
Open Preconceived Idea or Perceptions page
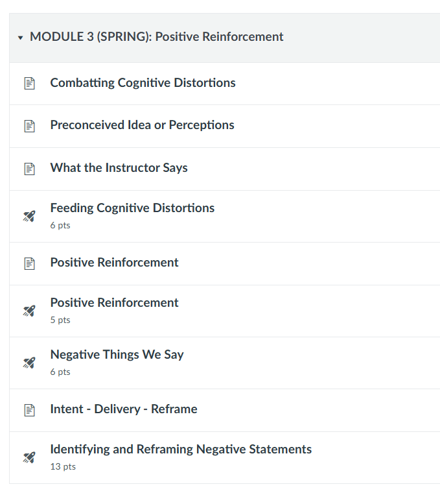(143, 125)
